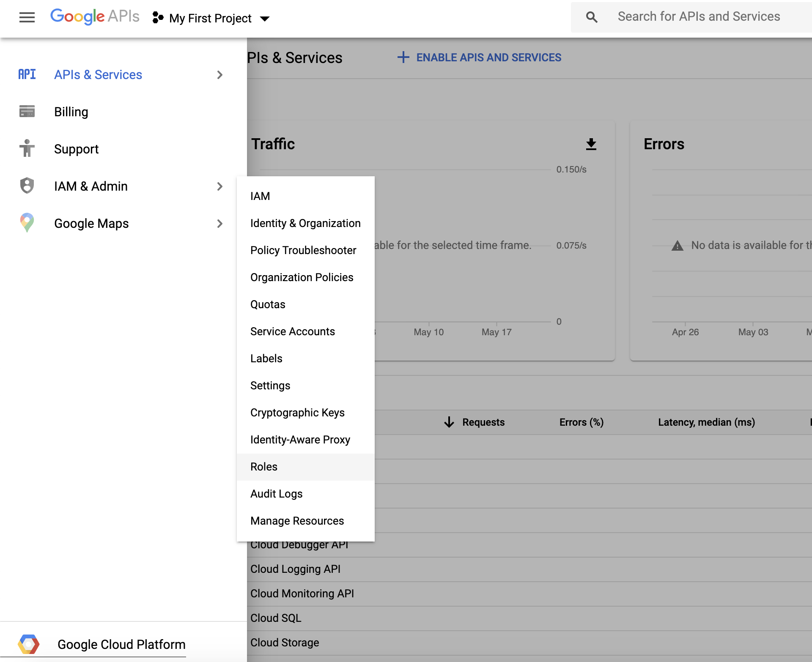Expand the APIs & Services submenu chevron
This screenshot has width=812, height=662.
(x=219, y=75)
